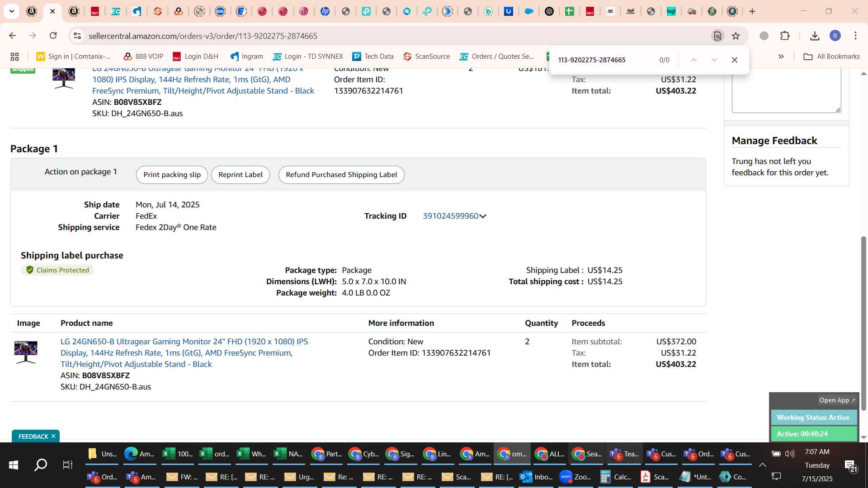This screenshot has width=868, height=488.
Task: Show more bookmarks with the chevron
Action: coord(781,56)
